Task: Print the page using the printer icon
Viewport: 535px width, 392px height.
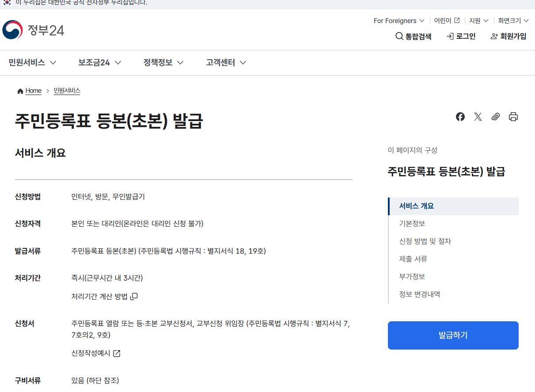Action: tap(513, 117)
